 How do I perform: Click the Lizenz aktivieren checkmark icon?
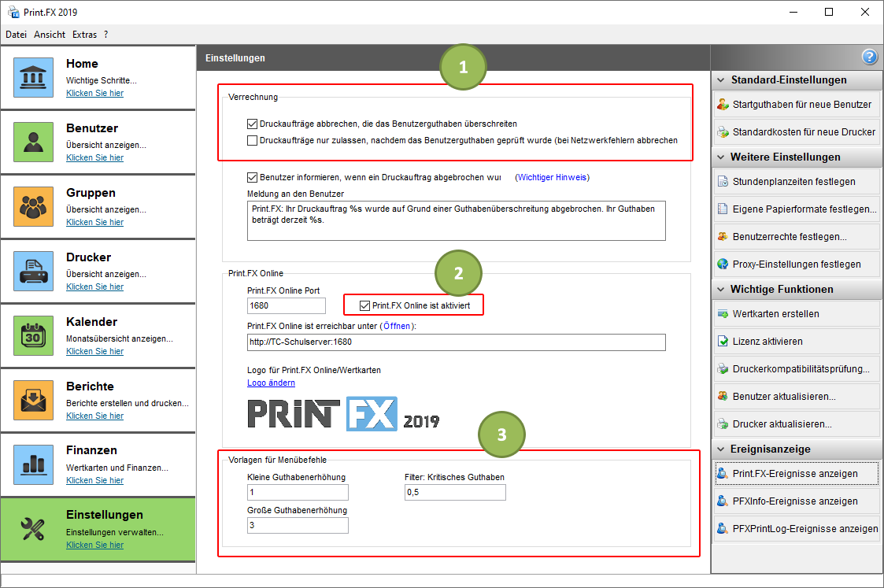pyautogui.click(x=723, y=341)
